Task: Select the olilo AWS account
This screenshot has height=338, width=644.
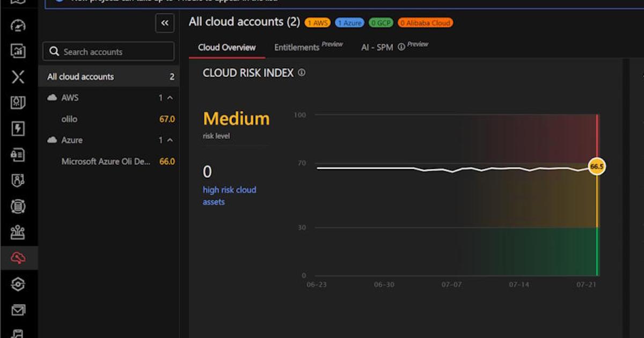Action: [x=109, y=119]
